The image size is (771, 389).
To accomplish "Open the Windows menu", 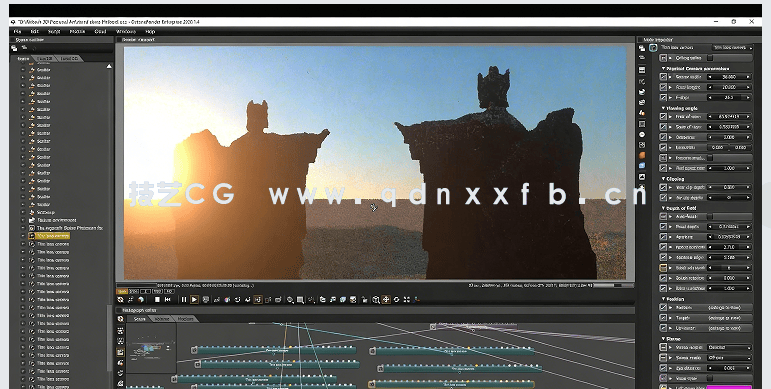I will click(x=126, y=31).
